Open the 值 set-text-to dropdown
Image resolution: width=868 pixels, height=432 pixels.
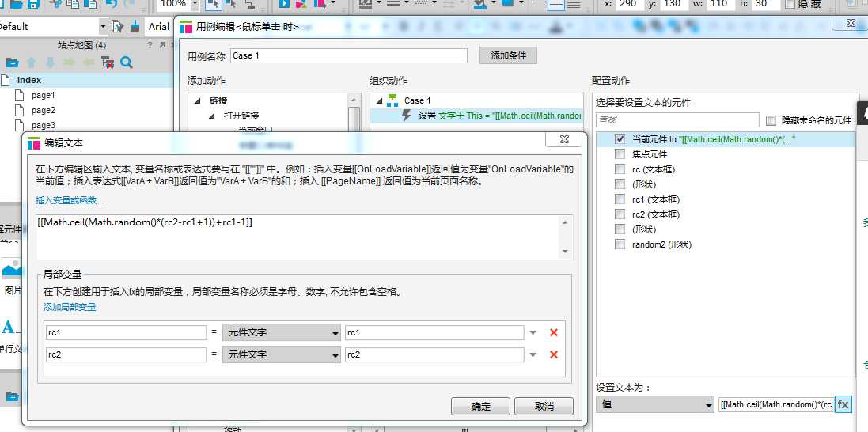(x=655, y=405)
